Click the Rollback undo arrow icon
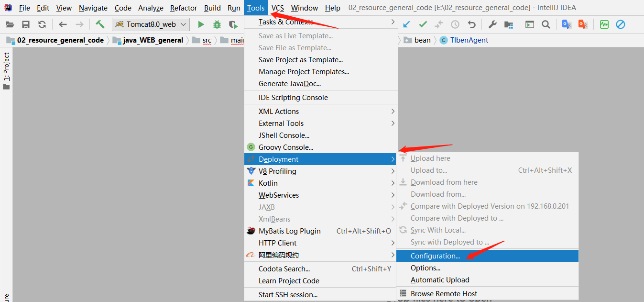The height and width of the screenshot is (302, 644). (471, 24)
